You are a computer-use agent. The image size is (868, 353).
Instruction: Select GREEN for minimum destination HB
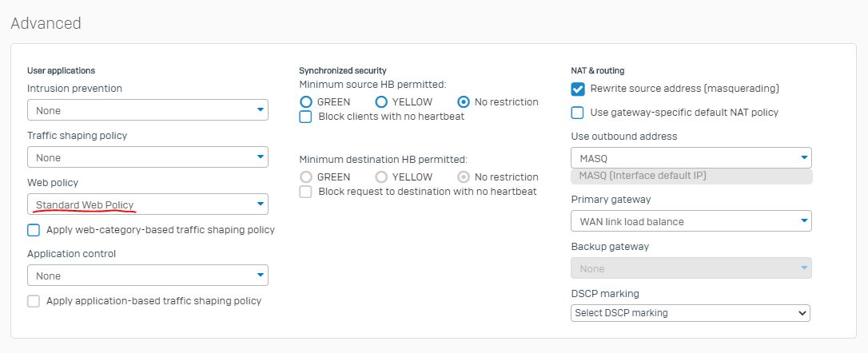(x=306, y=177)
